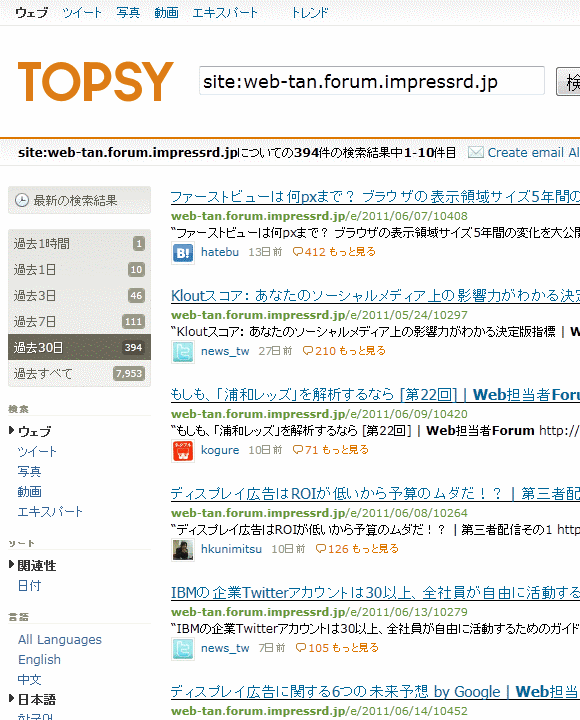Screen dimensions: 580x720
Task: Open the Kloutスコア result title
Action: click(x=375, y=296)
